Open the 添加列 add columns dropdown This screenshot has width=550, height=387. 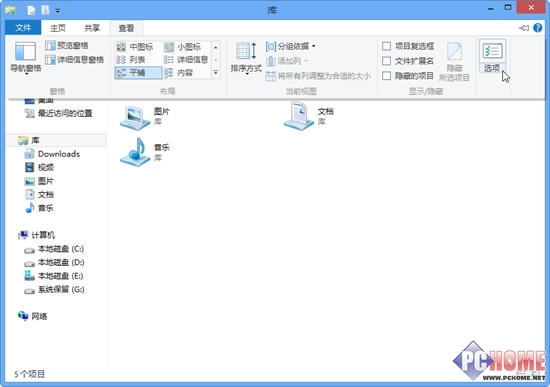(287, 61)
